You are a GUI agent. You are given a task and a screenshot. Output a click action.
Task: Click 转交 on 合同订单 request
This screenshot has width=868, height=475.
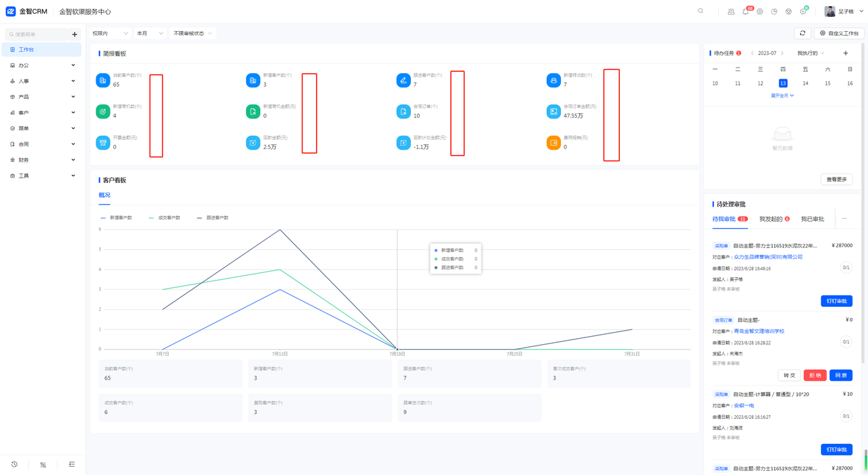[789, 375]
